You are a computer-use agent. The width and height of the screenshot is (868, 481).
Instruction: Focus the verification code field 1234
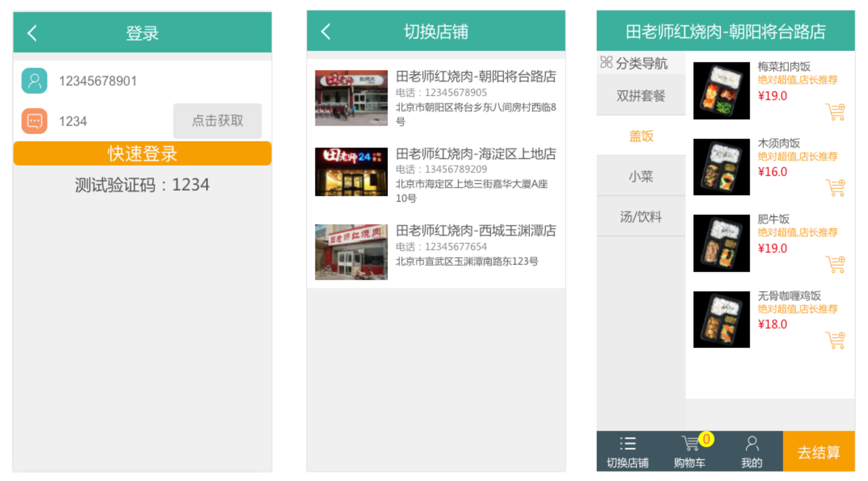click(73, 122)
